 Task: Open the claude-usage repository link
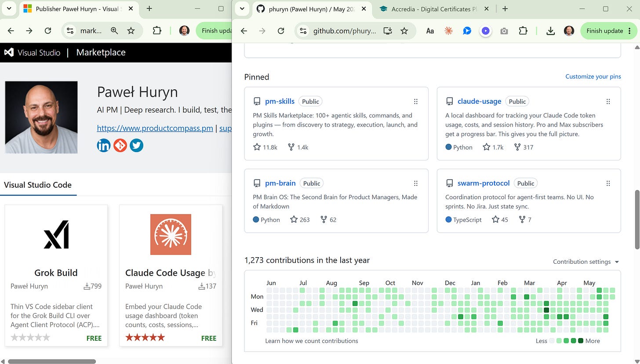point(479,101)
